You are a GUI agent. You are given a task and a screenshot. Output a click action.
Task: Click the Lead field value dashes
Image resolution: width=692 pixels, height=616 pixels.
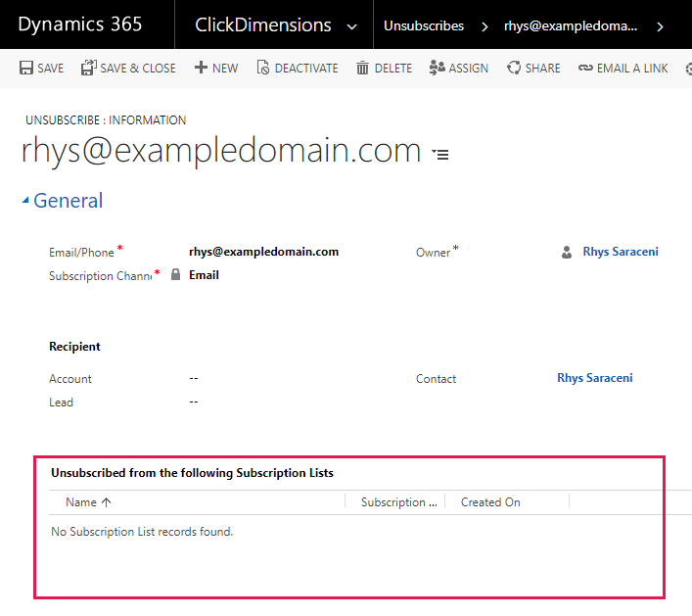pos(194,402)
